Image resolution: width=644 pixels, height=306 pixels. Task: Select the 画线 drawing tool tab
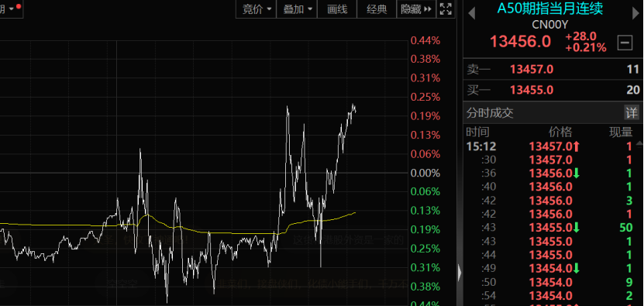click(337, 9)
